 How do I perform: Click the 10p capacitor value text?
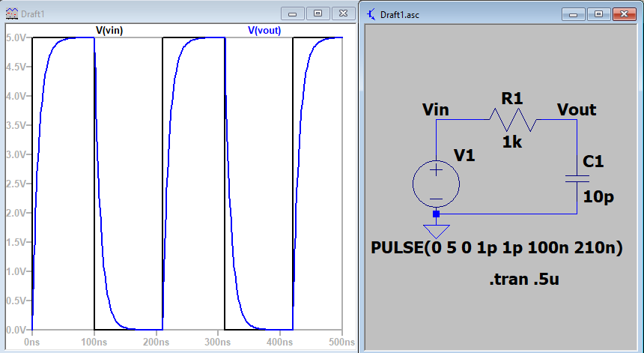pyautogui.click(x=599, y=196)
